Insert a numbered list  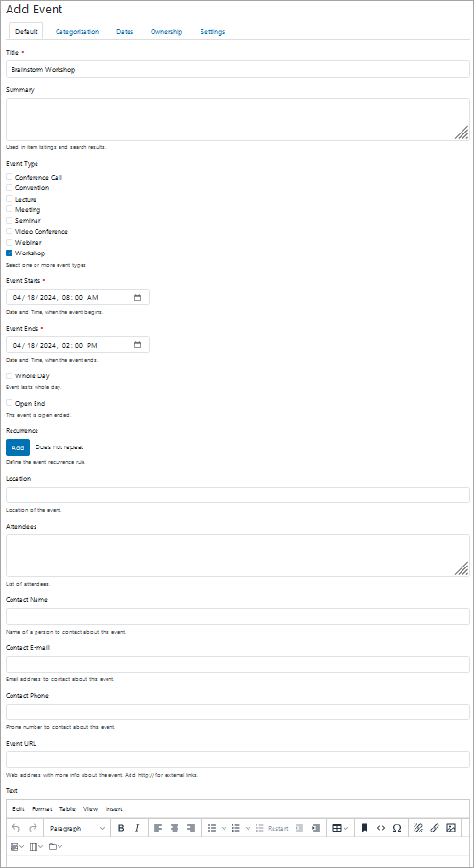(236, 828)
